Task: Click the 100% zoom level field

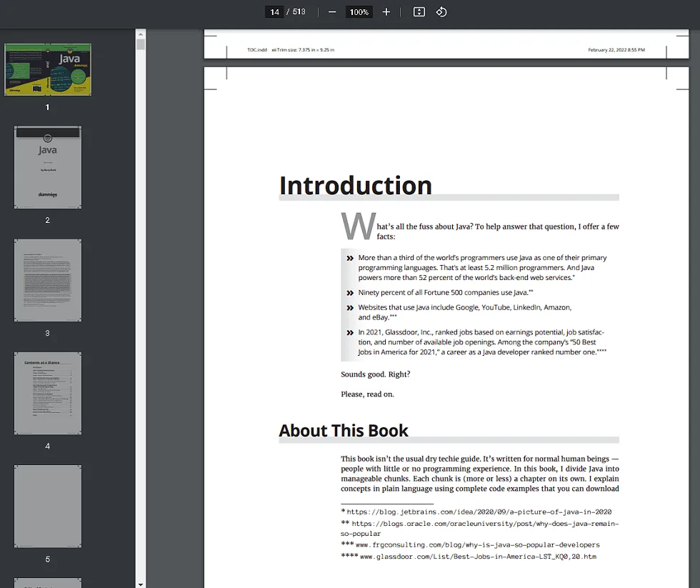Action: click(359, 12)
